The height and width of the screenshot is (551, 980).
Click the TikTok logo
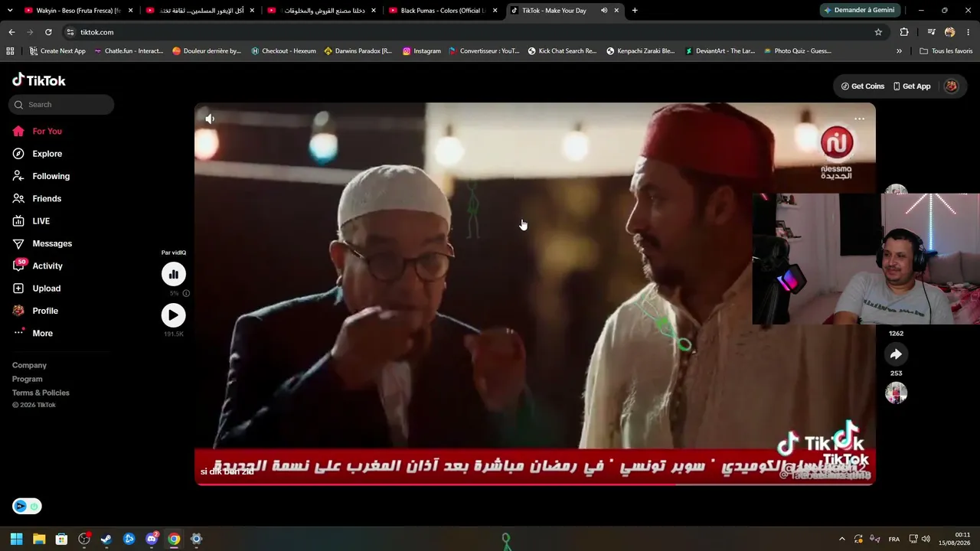(x=39, y=80)
